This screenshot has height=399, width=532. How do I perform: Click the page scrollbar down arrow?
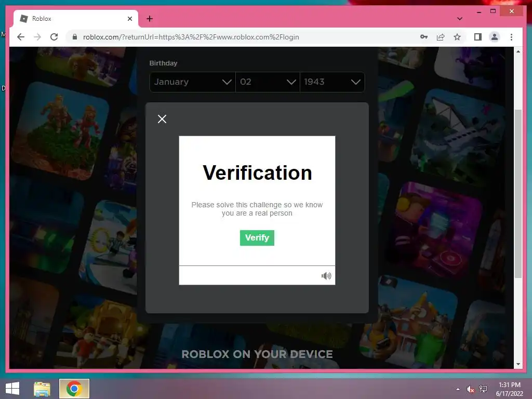518,364
